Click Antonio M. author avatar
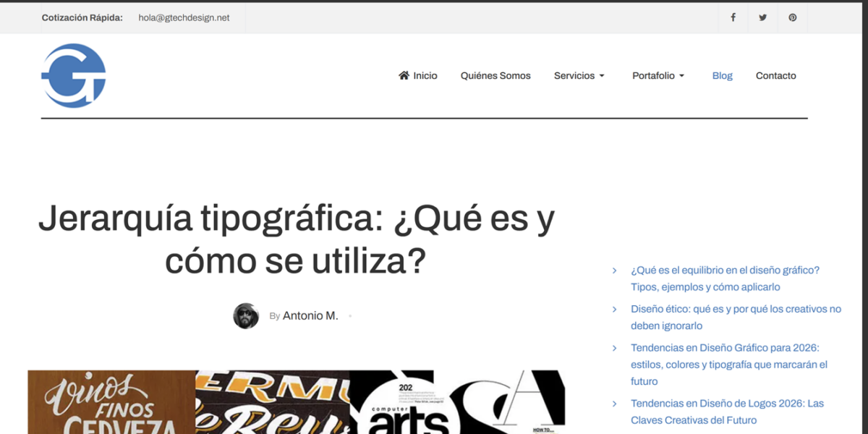868x434 pixels. tap(246, 316)
